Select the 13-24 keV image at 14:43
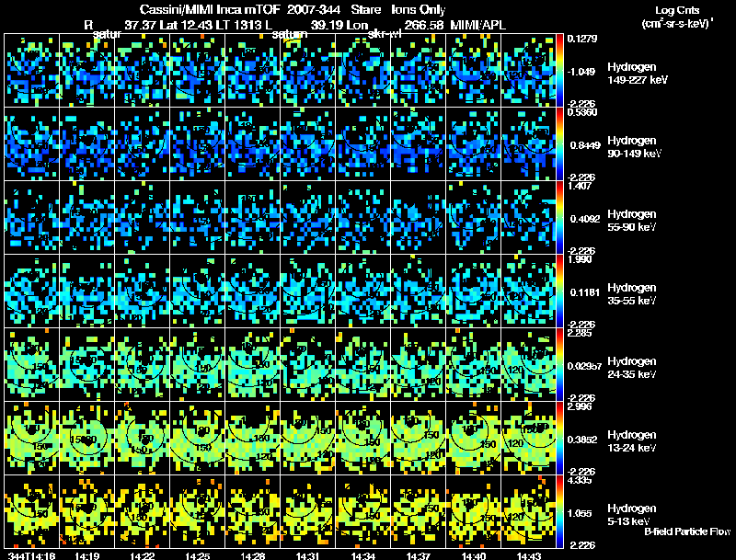This screenshot has width=736, height=560. (528, 439)
